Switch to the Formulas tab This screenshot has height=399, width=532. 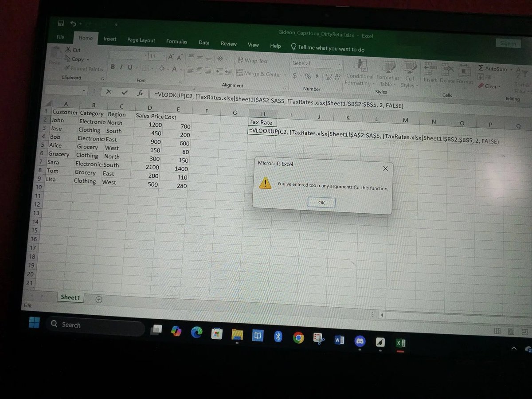tap(176, 41)
